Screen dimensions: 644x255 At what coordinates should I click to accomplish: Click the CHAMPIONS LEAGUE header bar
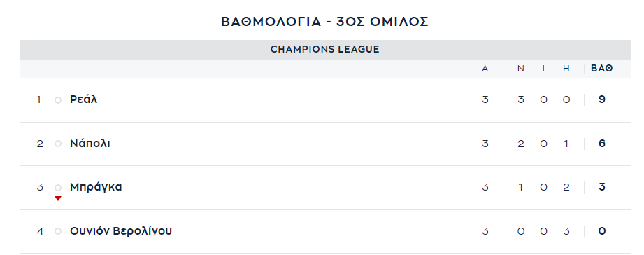pyautogui.click(x=325, y=50)
